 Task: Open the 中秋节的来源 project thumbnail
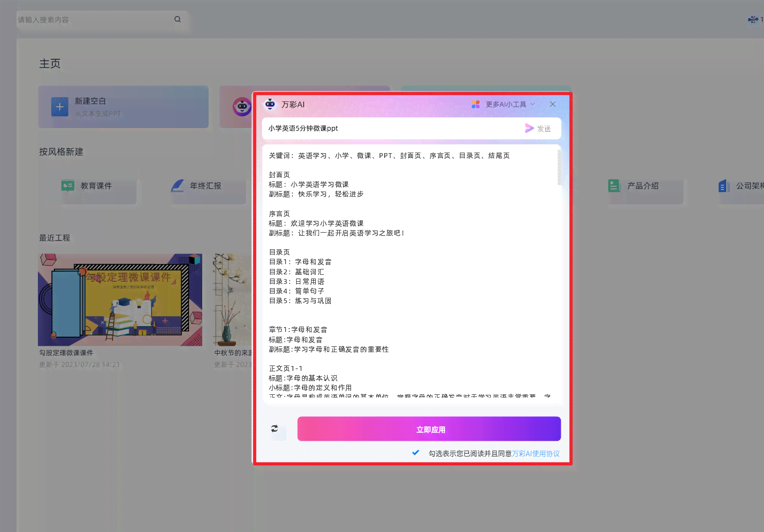click(x=233, y=300)
